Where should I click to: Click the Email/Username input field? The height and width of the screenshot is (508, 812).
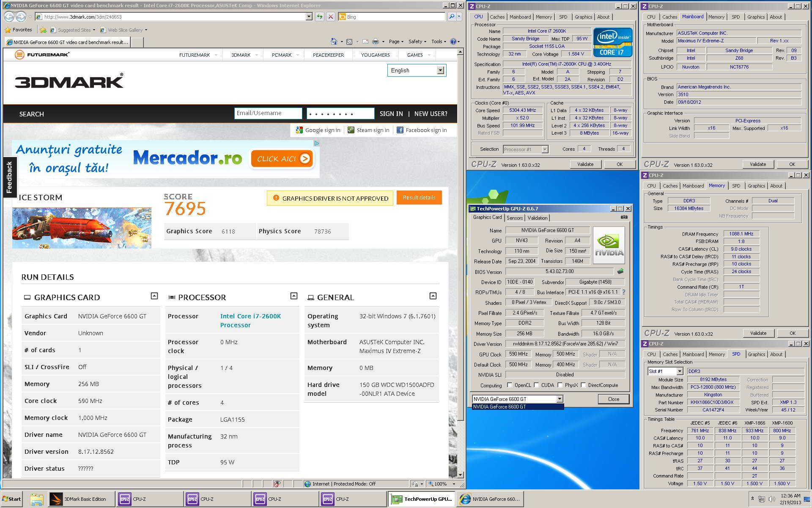[x=268, y=113]
